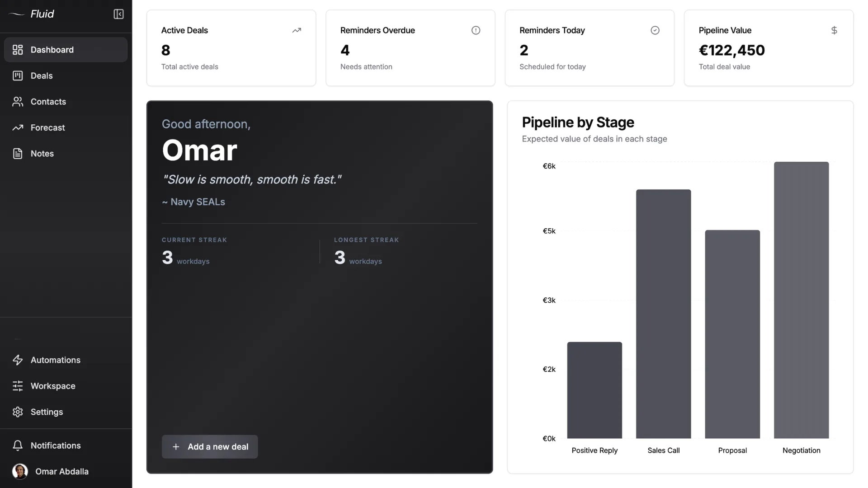This screenshot has height=488, width=868.
Task: Click the Good afternoon greeting text
Action: click(206, 124)
